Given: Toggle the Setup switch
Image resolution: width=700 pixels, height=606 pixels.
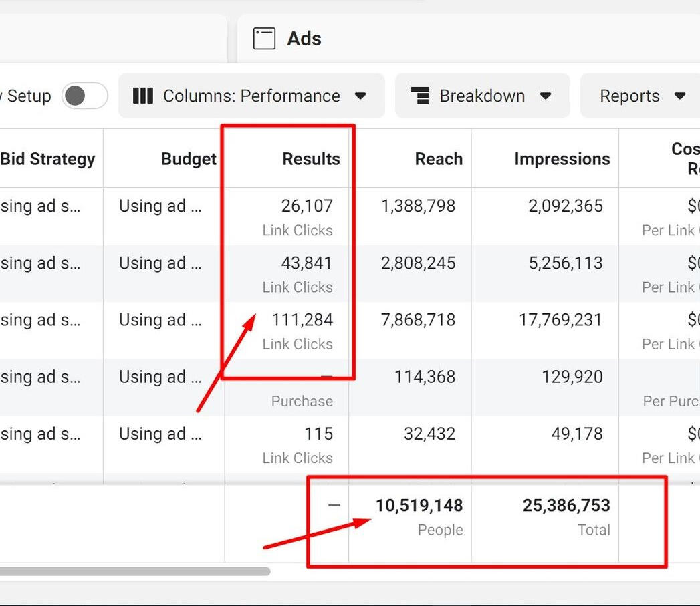Looking at the screenshot, I should [x=85, y=96].
